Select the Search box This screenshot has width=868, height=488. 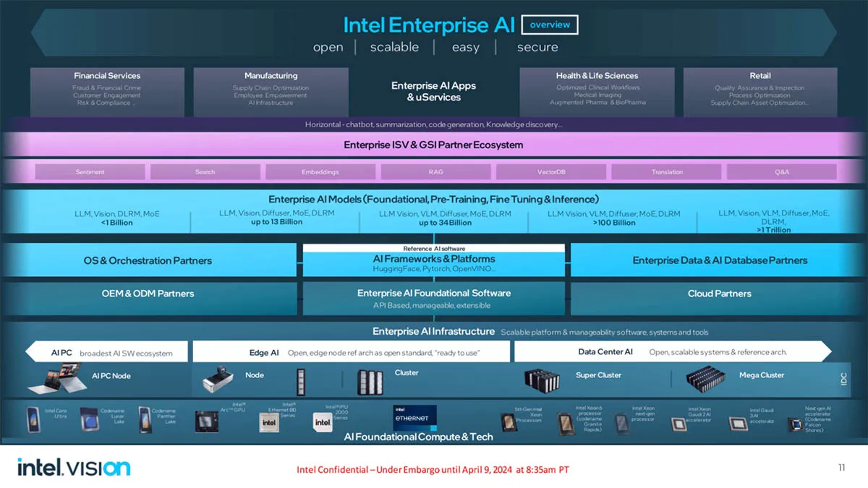[205, 172]
